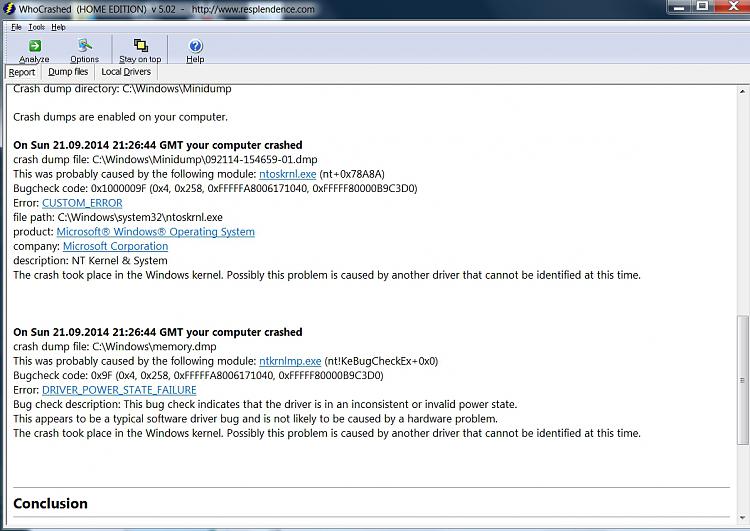Screen dimensions: 750x531
Task: Follow the ntkrnlmp.exe link
Action: tap(290, 361)
